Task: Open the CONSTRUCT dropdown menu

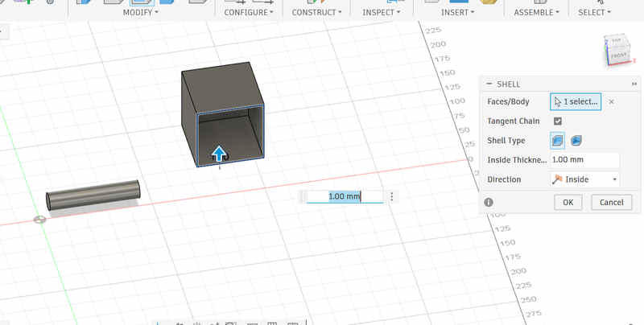Action: [316, 12]
